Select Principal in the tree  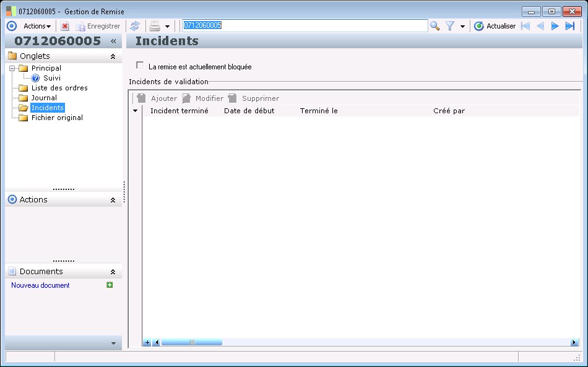[46, 68]
